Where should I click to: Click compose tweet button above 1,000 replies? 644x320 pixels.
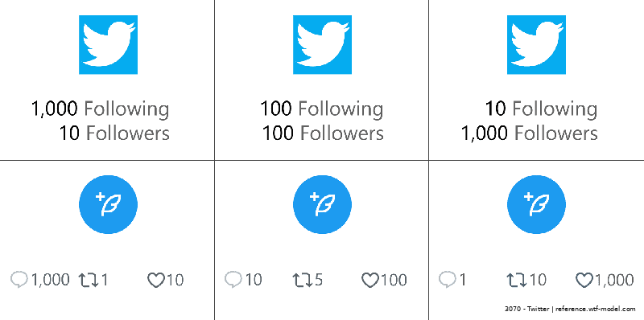coord(108,204)
